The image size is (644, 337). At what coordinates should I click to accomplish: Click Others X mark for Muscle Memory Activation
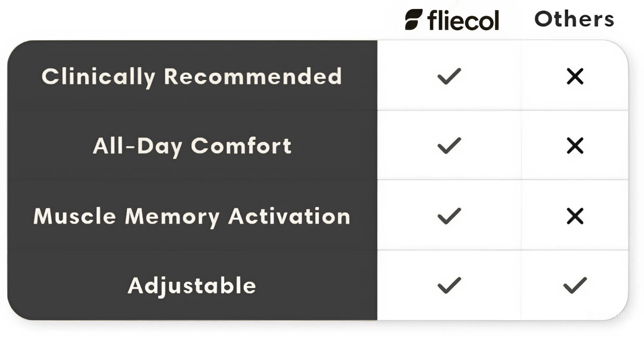pyautogui.click(x=575, y=216)
